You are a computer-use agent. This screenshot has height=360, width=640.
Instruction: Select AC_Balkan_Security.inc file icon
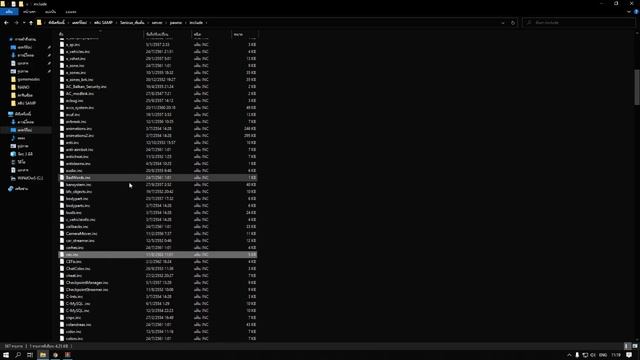click(62, 87)
